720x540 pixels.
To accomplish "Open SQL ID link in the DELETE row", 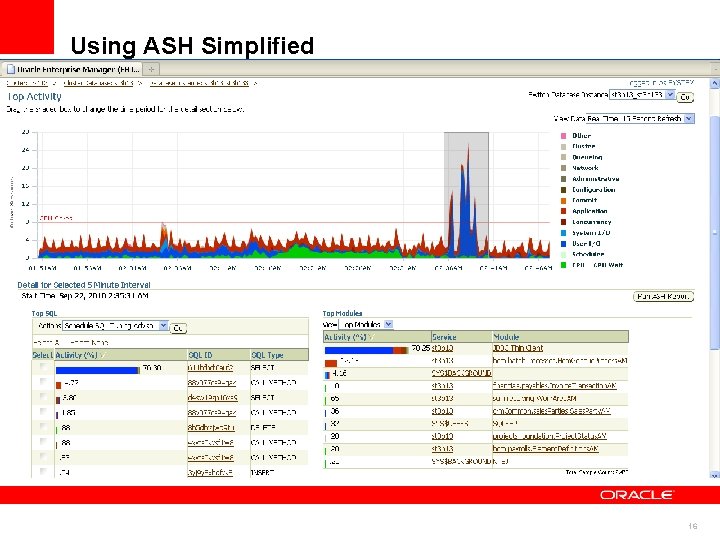I will click(x=211, y=428).
